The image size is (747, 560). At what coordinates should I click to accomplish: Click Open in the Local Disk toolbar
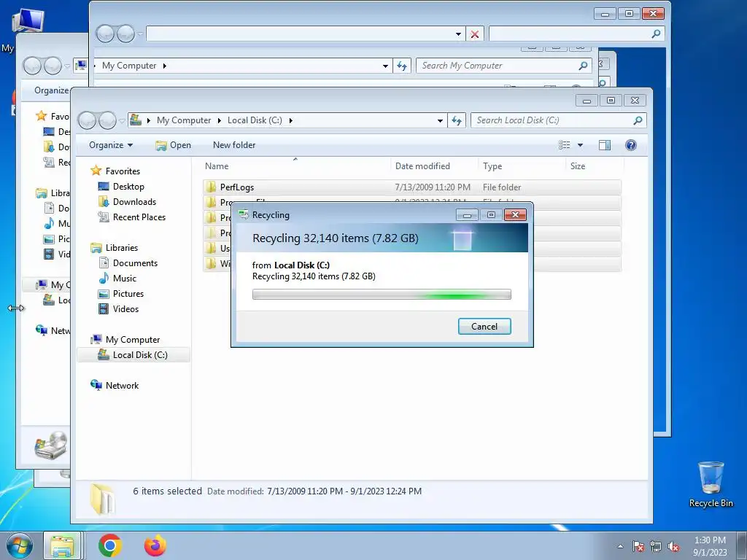point(174,145)
